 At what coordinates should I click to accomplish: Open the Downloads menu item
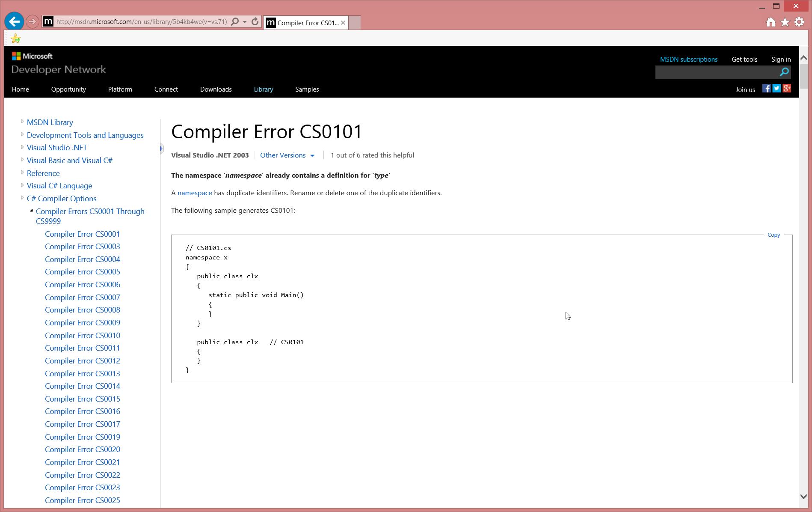[216, 89]
